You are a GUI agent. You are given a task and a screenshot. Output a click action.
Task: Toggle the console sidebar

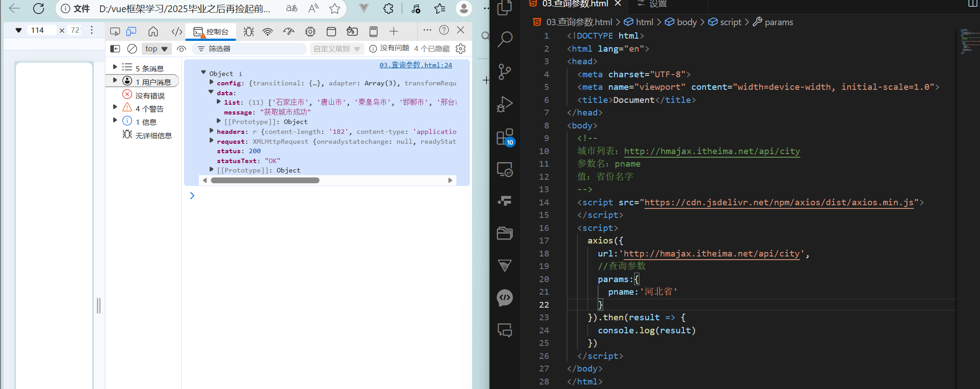point(115,49)
